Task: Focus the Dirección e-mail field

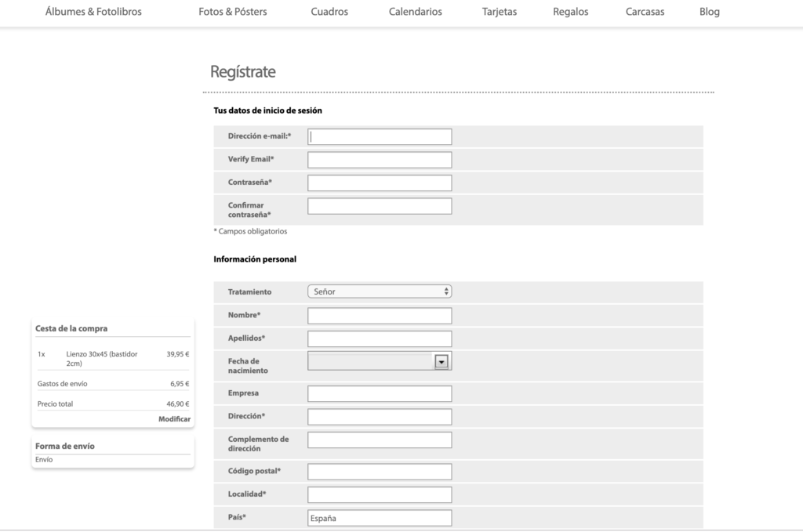Action: (x=380, y=136)
